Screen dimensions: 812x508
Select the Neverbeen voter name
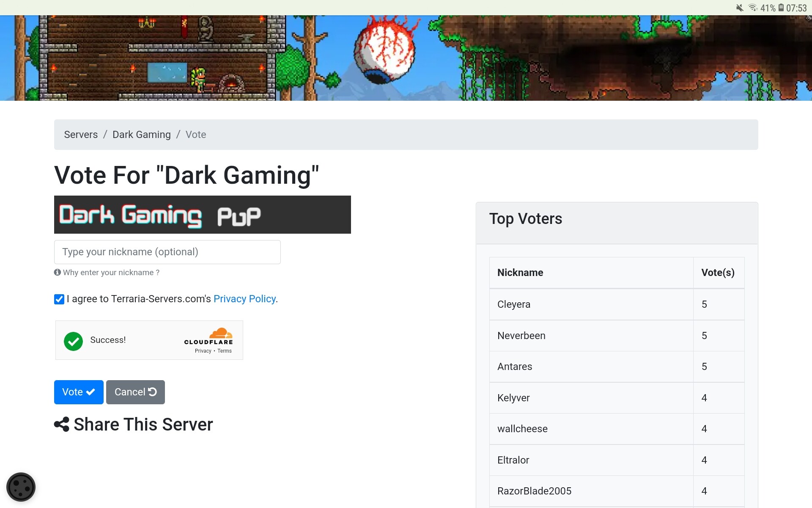(x=521, y=336)
